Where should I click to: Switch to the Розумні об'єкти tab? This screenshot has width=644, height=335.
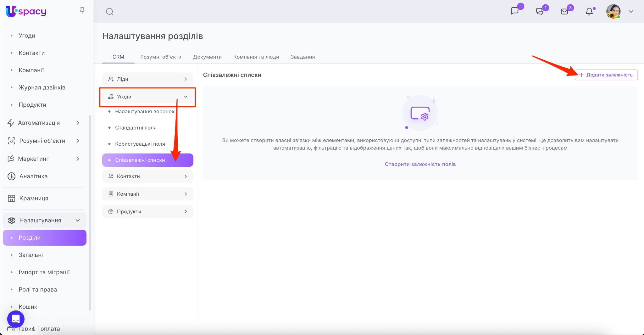coord(161,57)
